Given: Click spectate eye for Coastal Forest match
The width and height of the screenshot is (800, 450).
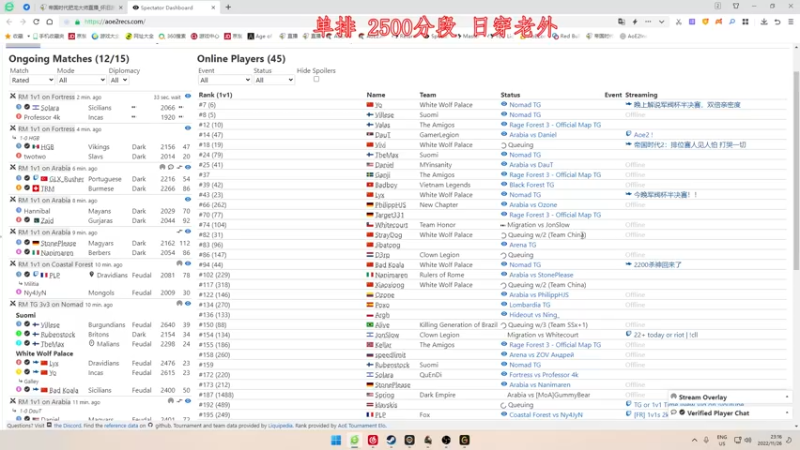Looking at the screenshot, I should point(188,264).
